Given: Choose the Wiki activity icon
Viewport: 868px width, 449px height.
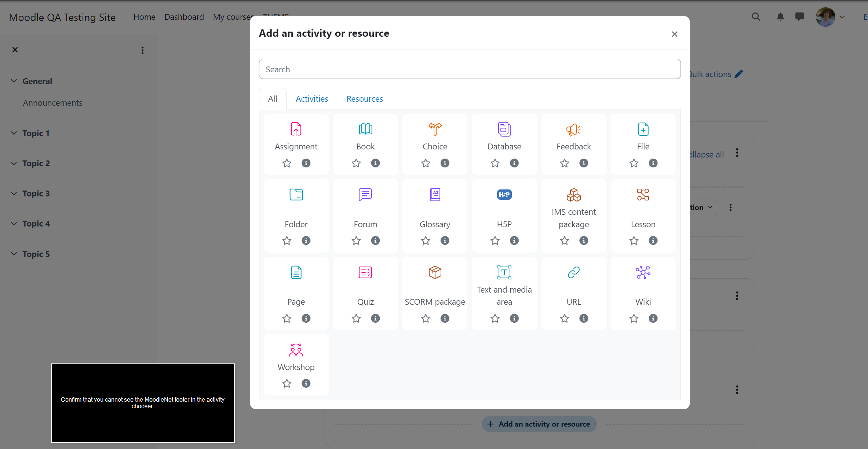Looking at the screenshot, I should point(643,272).
